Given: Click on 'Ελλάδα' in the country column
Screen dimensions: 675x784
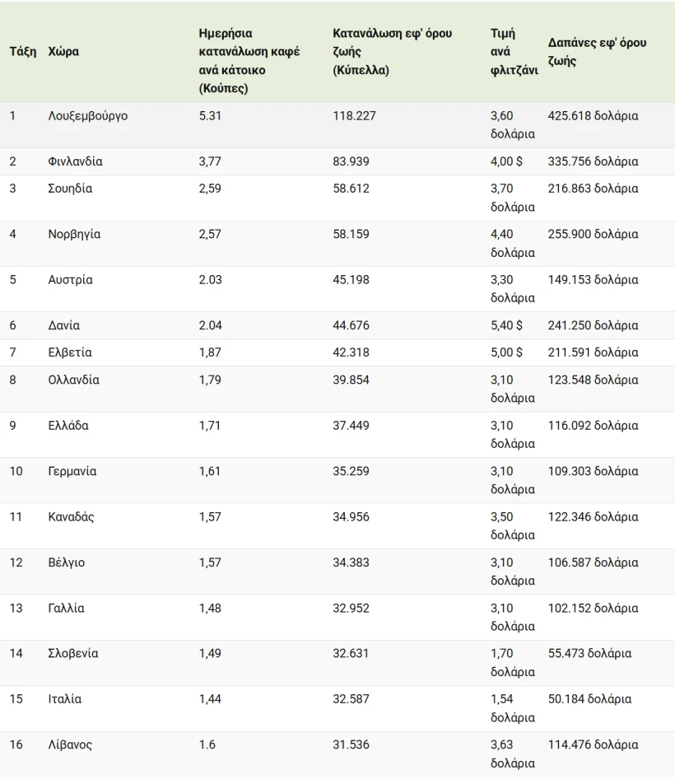Looking at the screenshot, I should [68, 426].
